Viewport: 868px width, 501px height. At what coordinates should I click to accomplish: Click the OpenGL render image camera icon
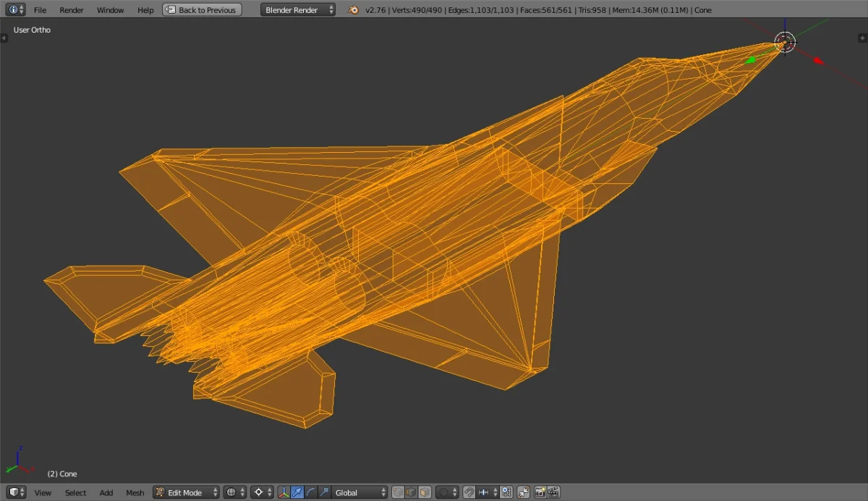click(540, 492)
